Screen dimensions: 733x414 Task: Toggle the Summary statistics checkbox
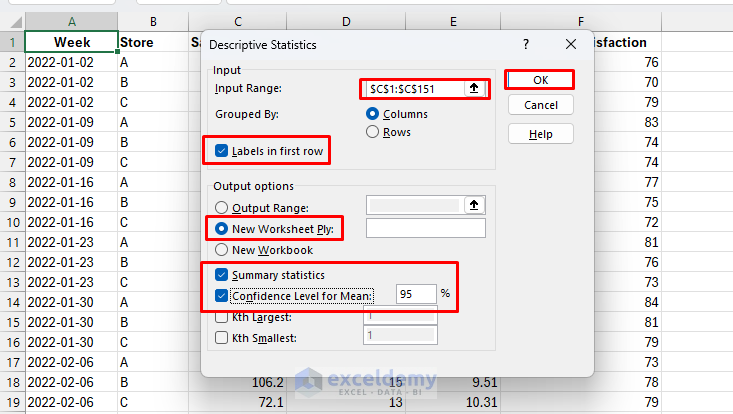coord(222,275)
